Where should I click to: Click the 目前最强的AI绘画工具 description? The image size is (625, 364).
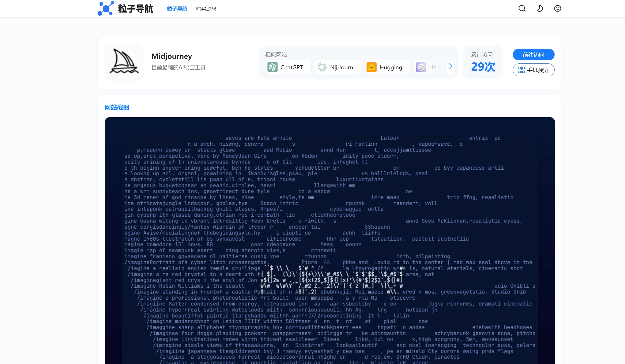178,68
